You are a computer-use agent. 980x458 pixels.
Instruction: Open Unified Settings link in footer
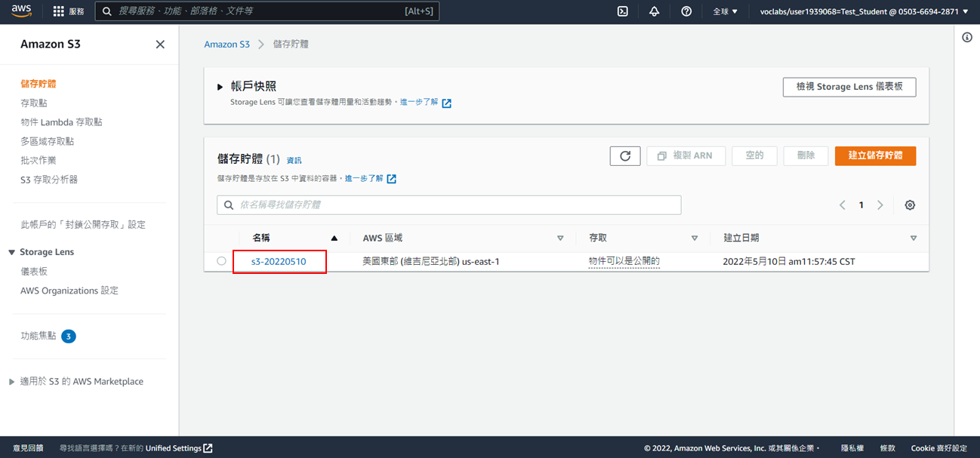pos(174,448)
